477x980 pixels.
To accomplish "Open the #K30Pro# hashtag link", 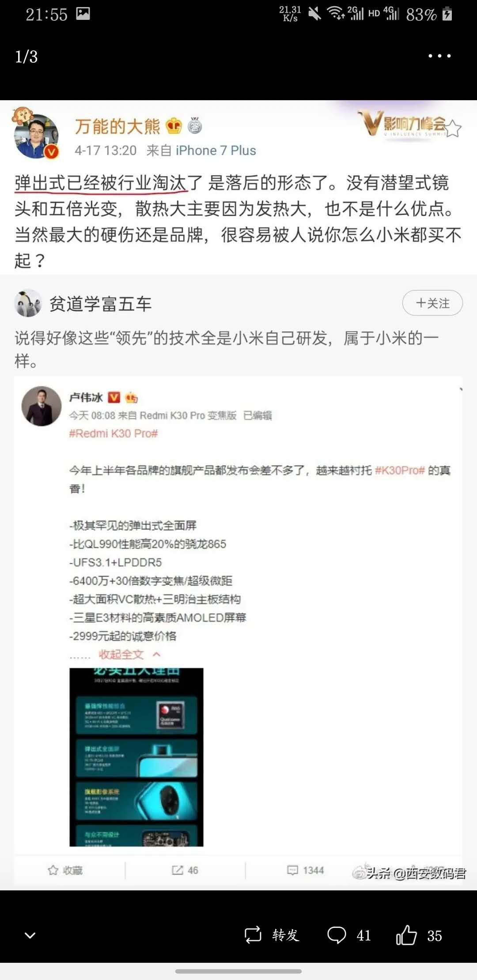I will (400, 470).
